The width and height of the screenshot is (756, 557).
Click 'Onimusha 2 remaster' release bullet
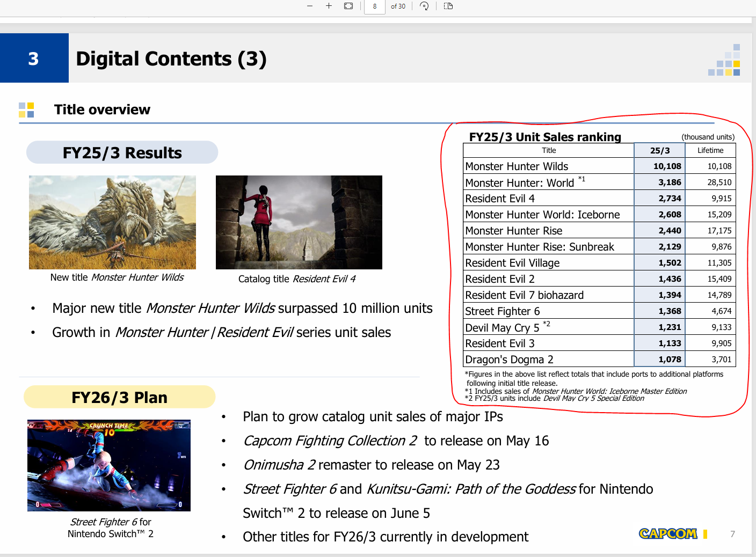tap(371, 465)
